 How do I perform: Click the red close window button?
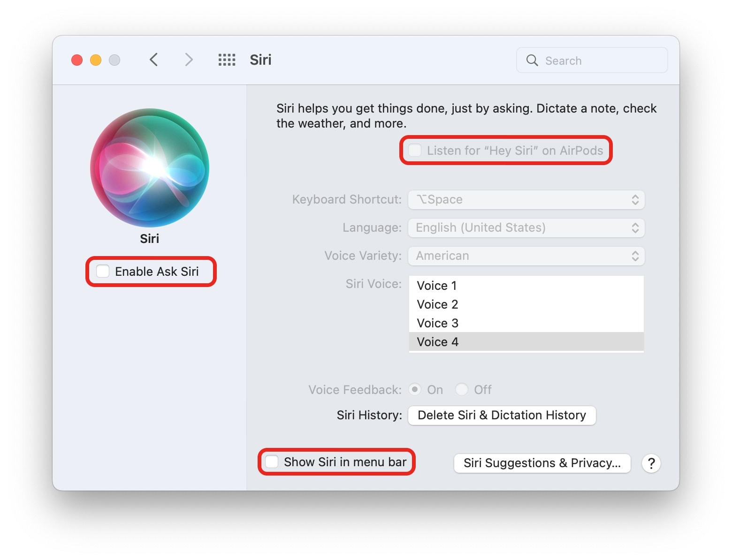[77, 60]
